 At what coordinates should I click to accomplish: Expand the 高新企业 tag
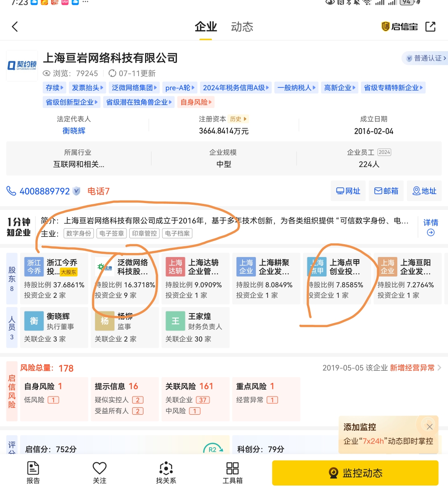[x=340, y=88]
